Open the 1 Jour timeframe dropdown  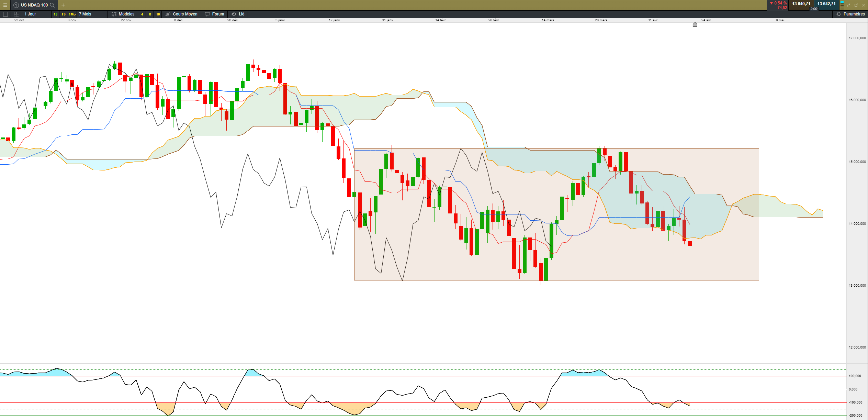pos(30,14)
